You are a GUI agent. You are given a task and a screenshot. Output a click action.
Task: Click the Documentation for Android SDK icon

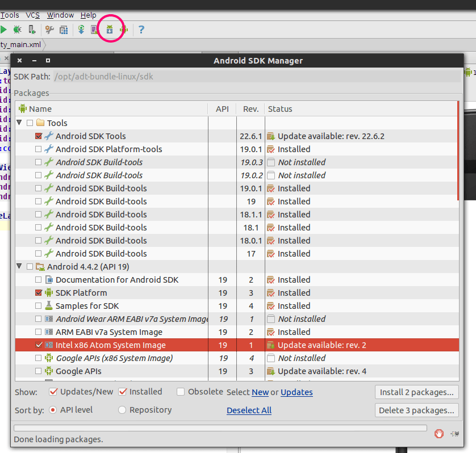pos(49,279)
